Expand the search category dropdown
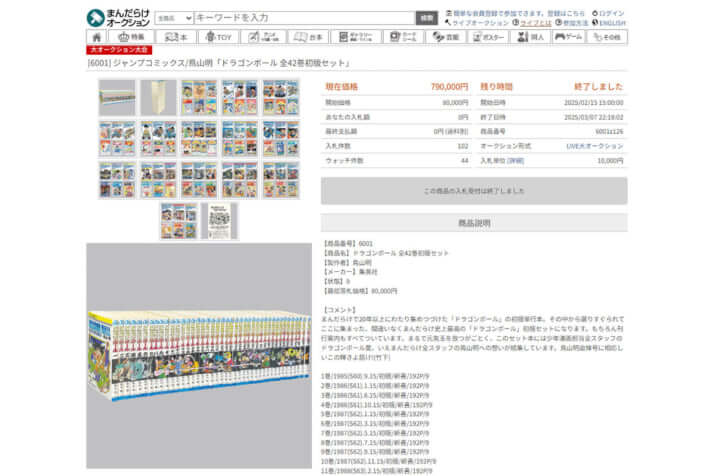714x476 pixels. pos(174,18)
